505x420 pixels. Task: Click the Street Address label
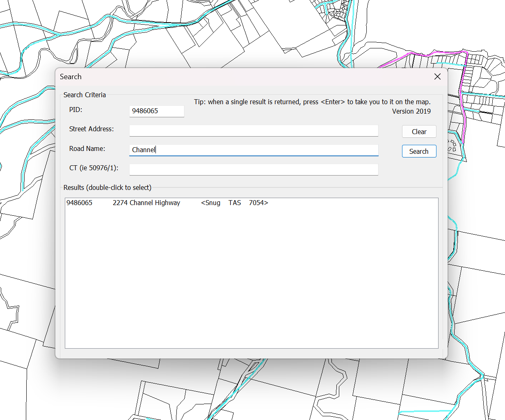pos(91,129)
